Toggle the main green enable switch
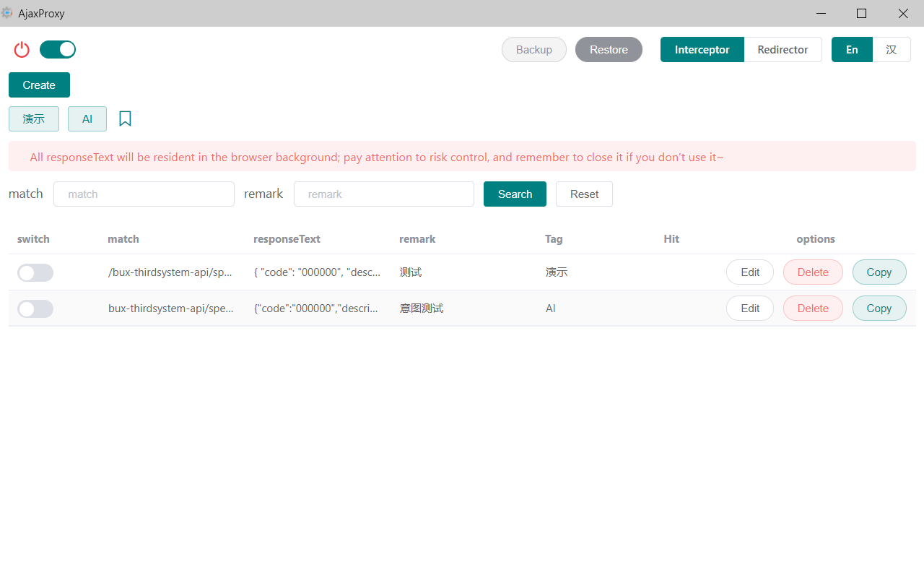The height and width of the screenshot is (578, 924). click(x=58, y=49)
